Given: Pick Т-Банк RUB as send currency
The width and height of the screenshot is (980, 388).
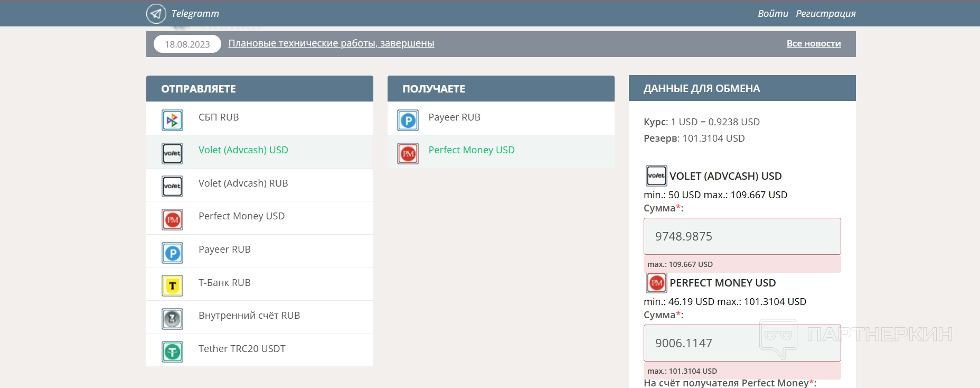Looking at the screenshot, I should tap(260, 284).
